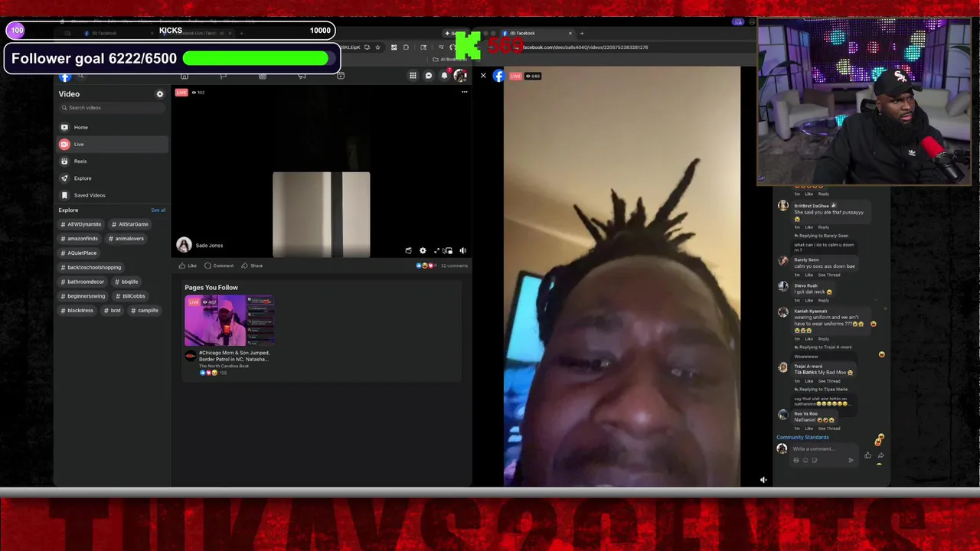Click share arrow beside comment box

(880, 455)
